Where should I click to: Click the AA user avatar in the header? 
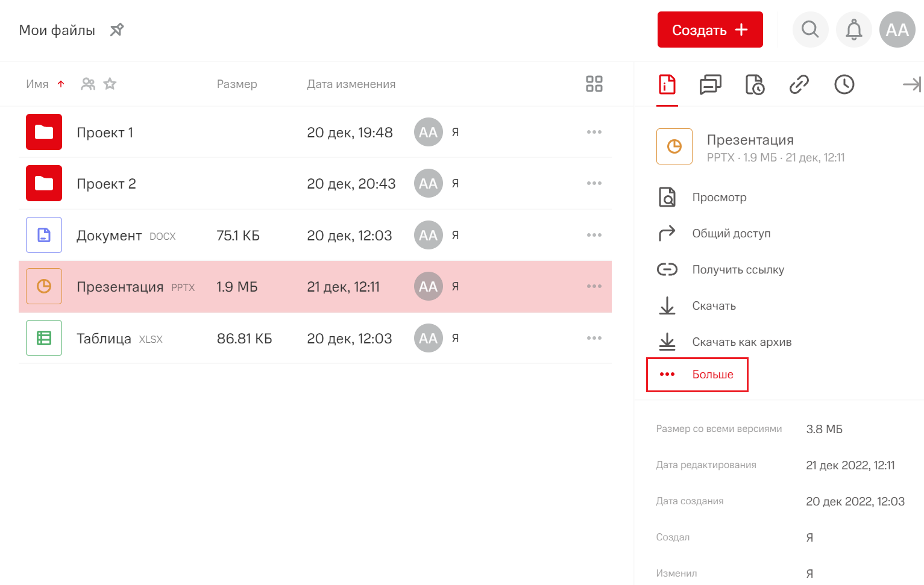tap(897, 30)
